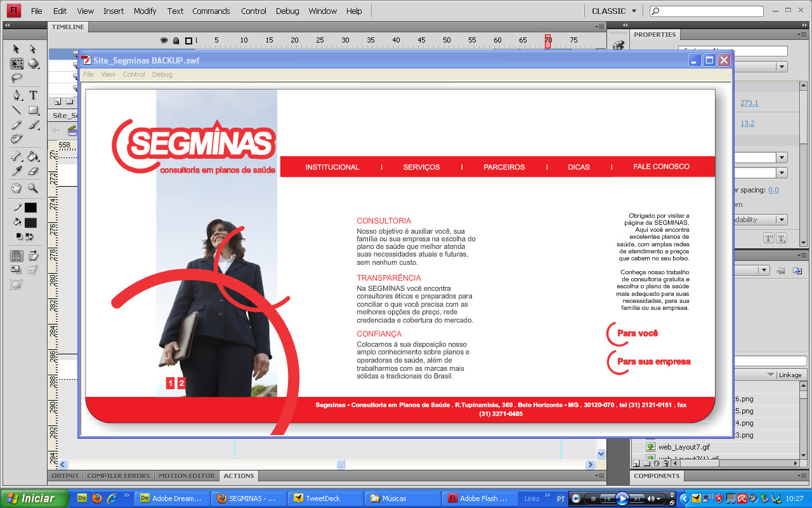Click the Para sua empresa link
The image size is (812, 508).
pos(654,361)
